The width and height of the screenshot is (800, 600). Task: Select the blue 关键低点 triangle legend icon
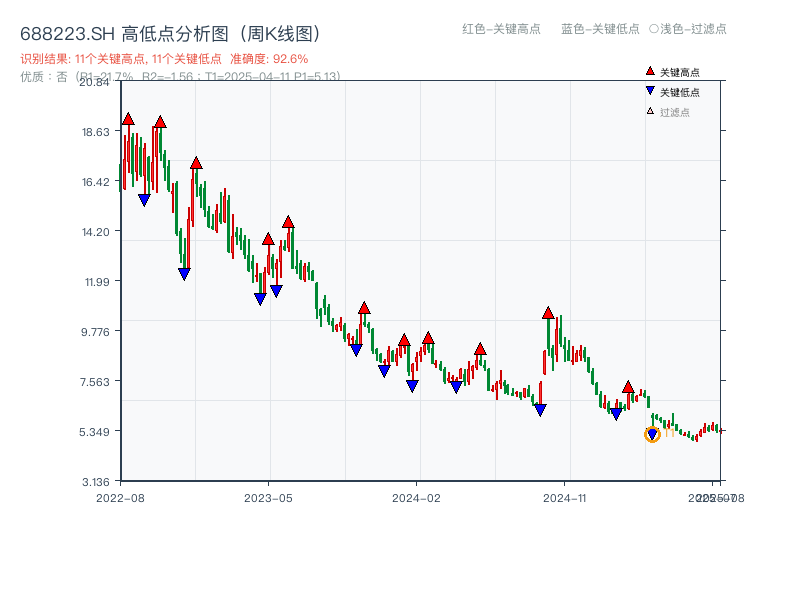[x=650, y=91]
